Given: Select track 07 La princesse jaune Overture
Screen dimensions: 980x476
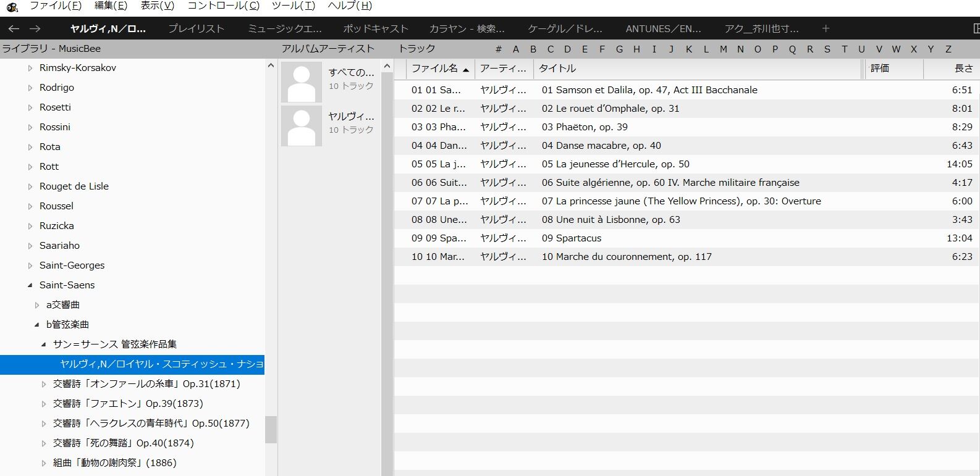Looking at the screenshot, I should [685, 201].
